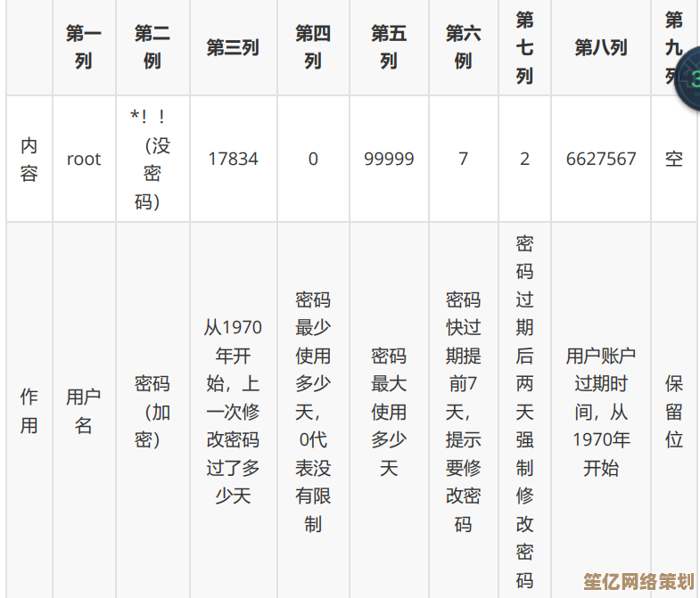Click the 17834 value cell
The width and height of the screenshot is (700, 598).
pos(233,159)
